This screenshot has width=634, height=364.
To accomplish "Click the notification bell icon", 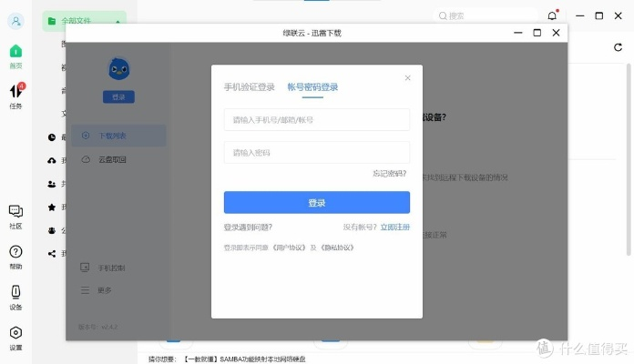I will [552, 15].
